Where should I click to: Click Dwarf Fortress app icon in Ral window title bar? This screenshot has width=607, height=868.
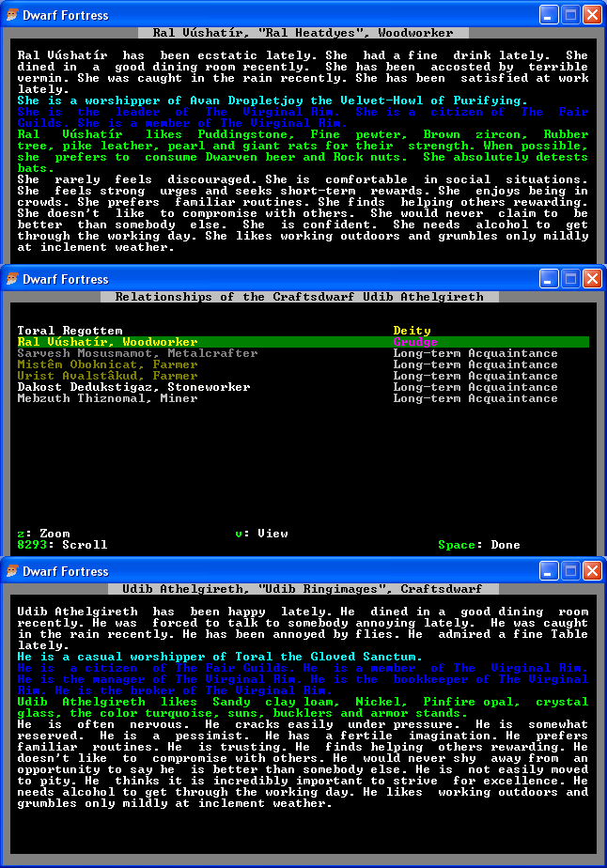click(12, 15)
